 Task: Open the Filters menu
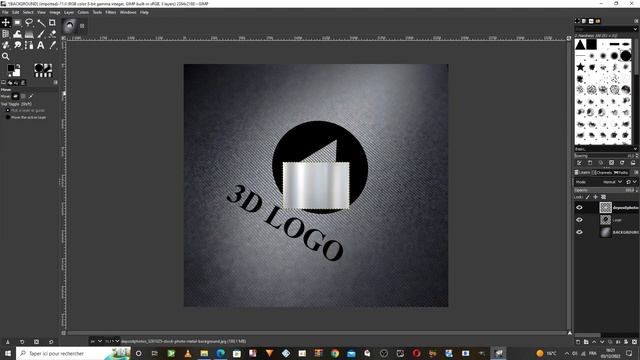coord(111,12)
